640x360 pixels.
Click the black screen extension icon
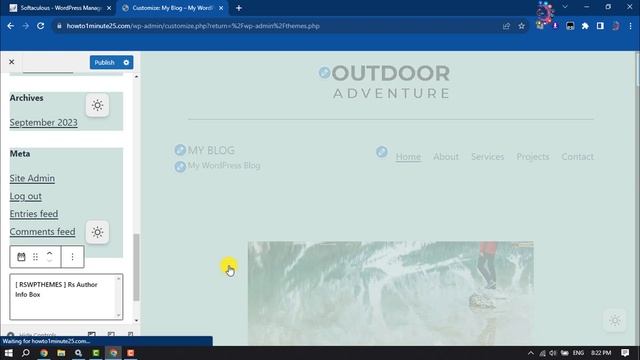[x=570, y=26]
